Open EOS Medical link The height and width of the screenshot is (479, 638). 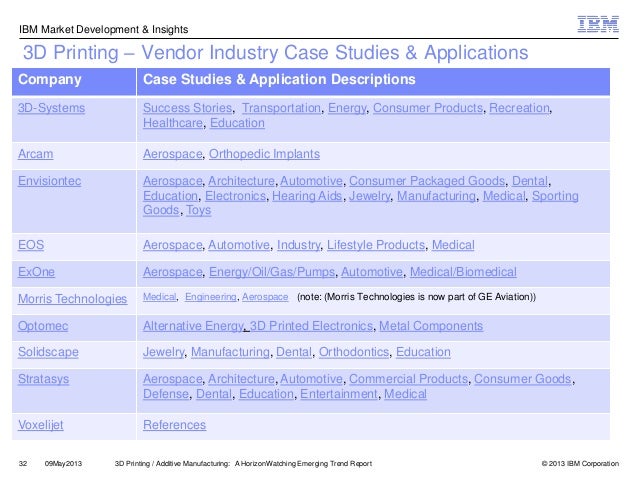pos(453,245)
